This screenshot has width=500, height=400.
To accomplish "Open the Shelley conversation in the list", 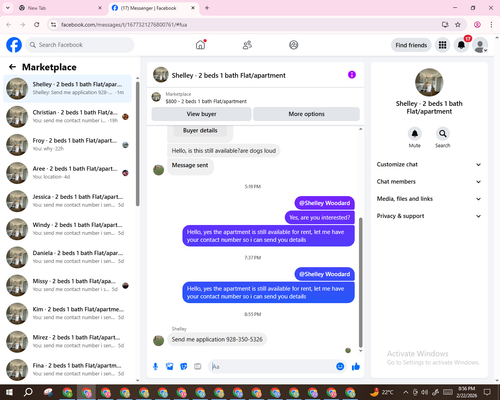I will tap(67, 89).
